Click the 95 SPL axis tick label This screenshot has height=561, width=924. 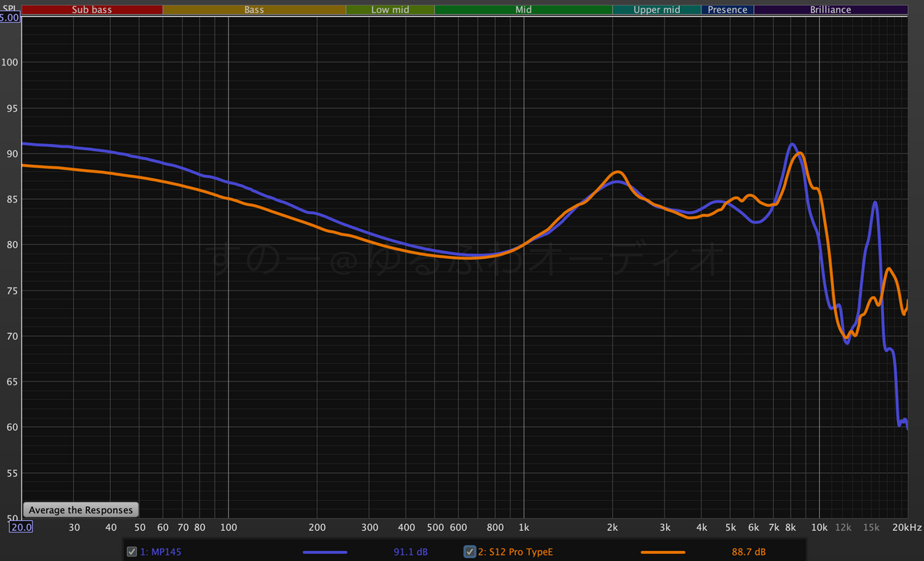[x=11, y=108]
